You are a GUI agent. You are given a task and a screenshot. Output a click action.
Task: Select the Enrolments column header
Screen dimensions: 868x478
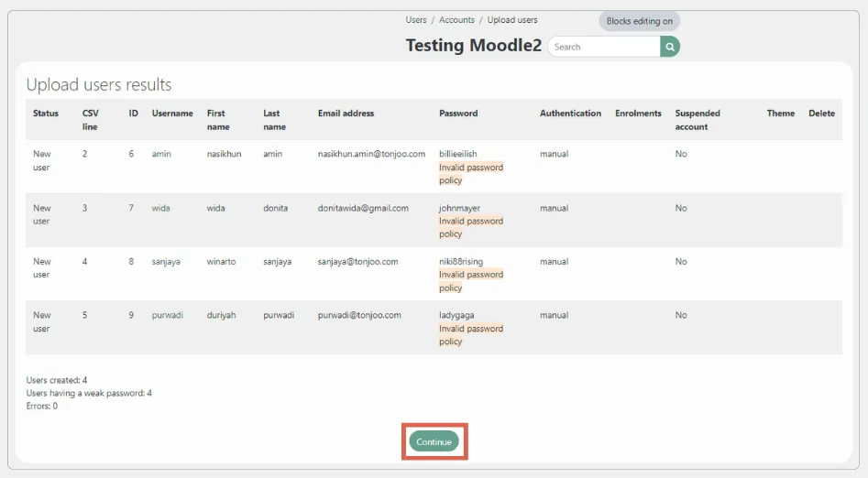tap(638, 114)
